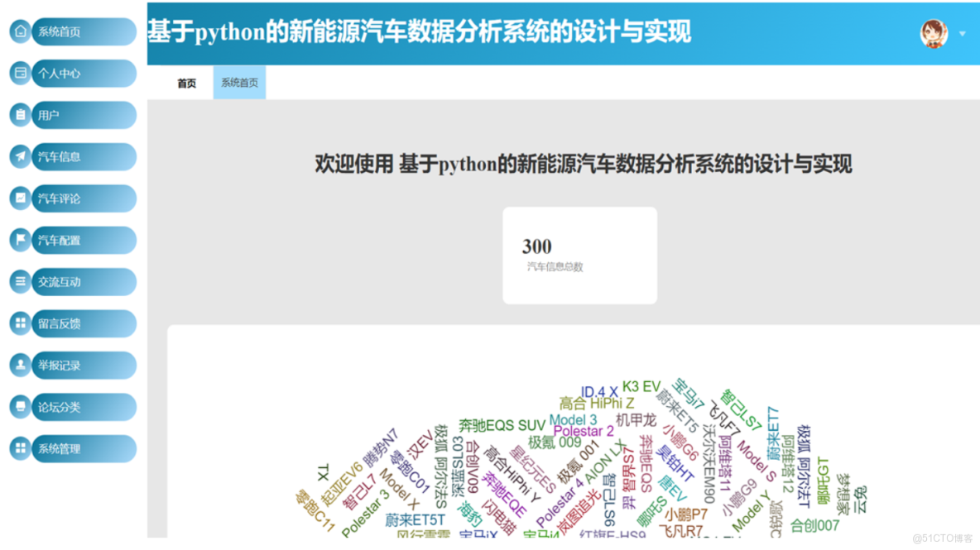980x550 pixels.
Task: Click the person icon beside 举报记录
Action: click(x=19, y=365)
